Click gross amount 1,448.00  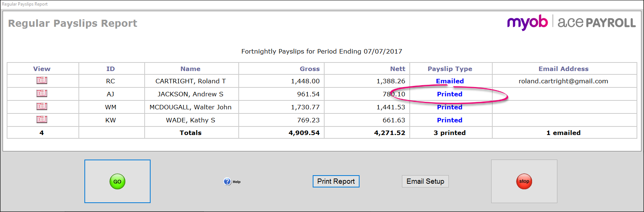click(x=305, y=81)
